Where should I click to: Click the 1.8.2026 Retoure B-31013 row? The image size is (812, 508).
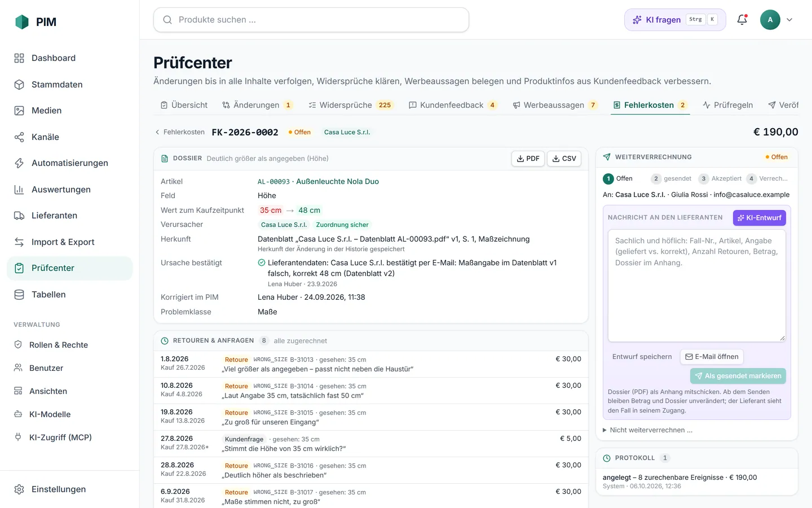point(371,364)
